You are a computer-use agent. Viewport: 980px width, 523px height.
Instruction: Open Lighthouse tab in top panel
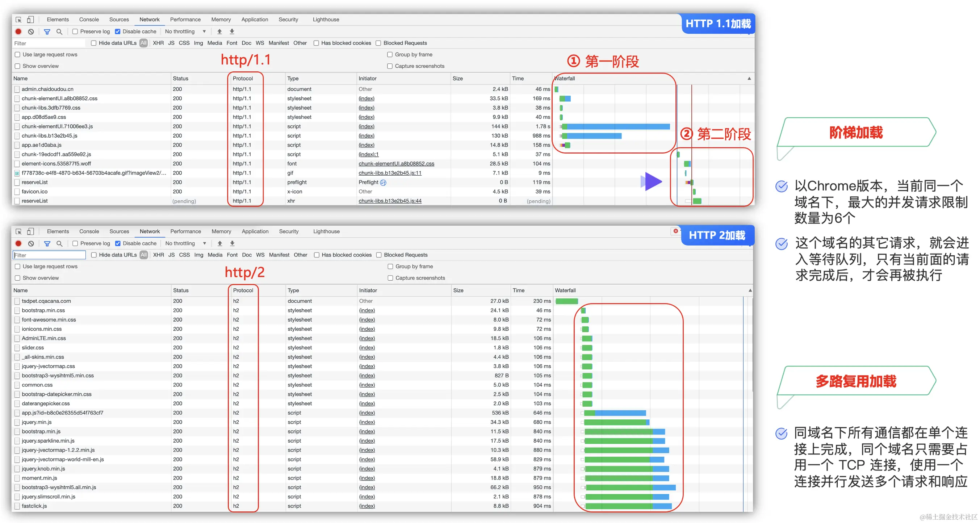pyautogui.click(x=326, y=20)
